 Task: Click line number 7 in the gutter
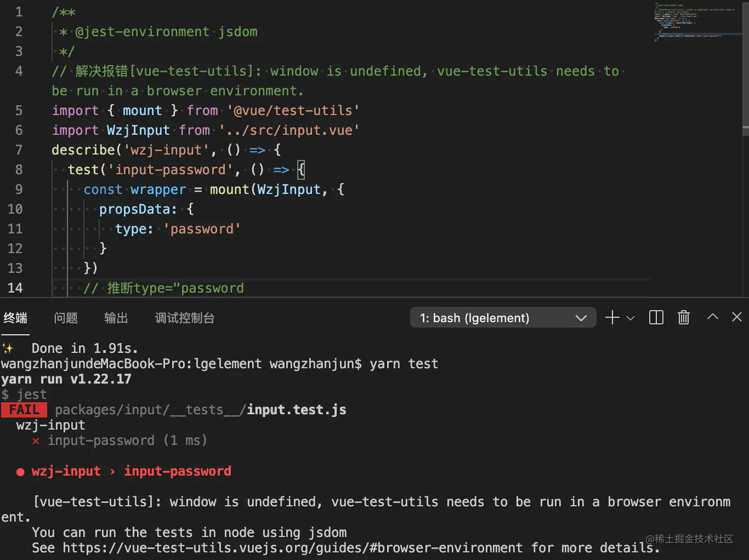coord(19,150)
